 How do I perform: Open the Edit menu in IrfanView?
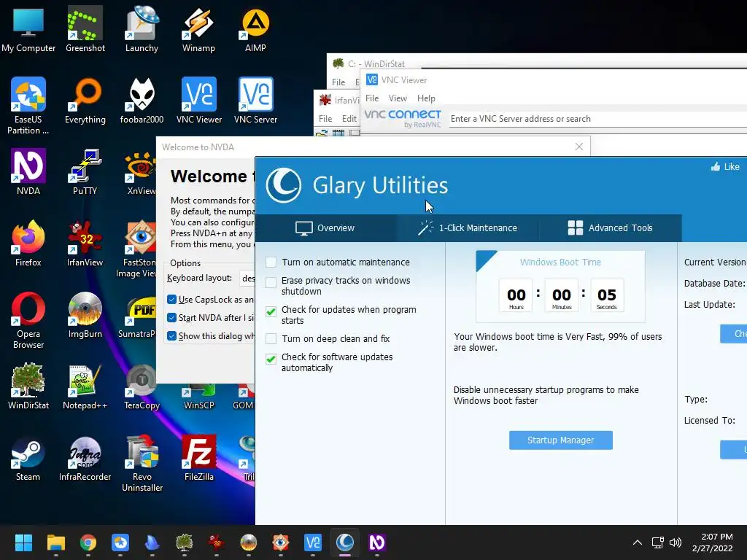click(349, 119)
